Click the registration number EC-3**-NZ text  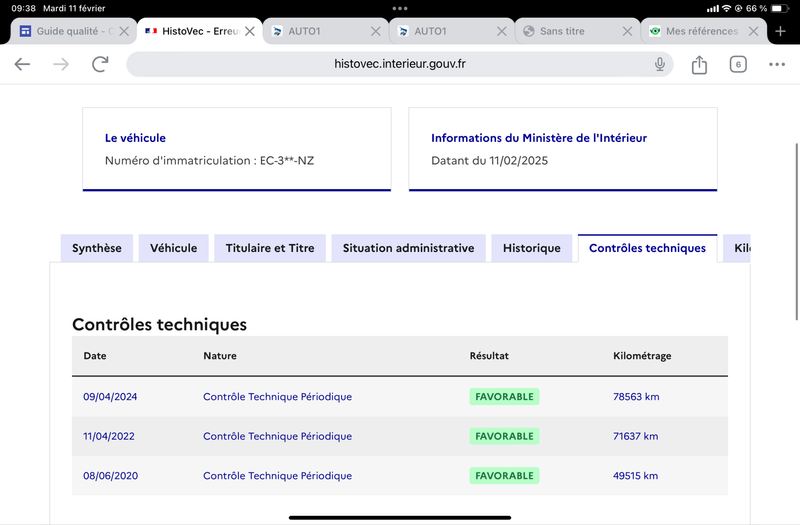287,161
